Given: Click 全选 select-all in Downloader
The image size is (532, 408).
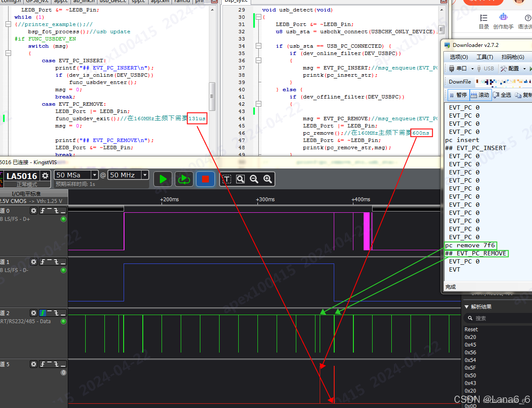Looking at the screenshot, I should click(x=502, y=95).
